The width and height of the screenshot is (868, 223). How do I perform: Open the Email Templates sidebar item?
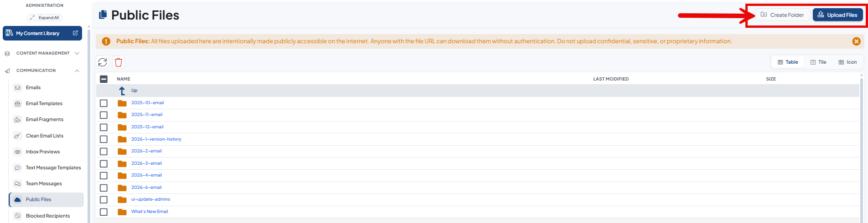click(44, 104)
